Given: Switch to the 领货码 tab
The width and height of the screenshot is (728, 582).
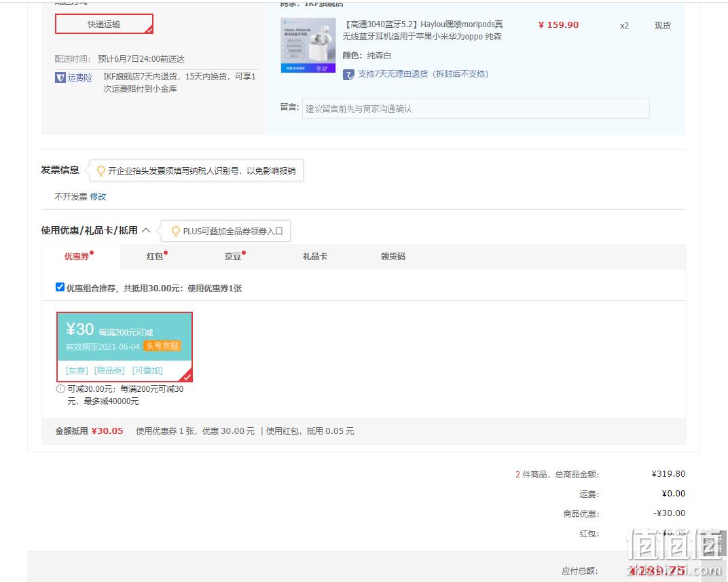Looking at the screenshot, I should click(x=393, y=256).
